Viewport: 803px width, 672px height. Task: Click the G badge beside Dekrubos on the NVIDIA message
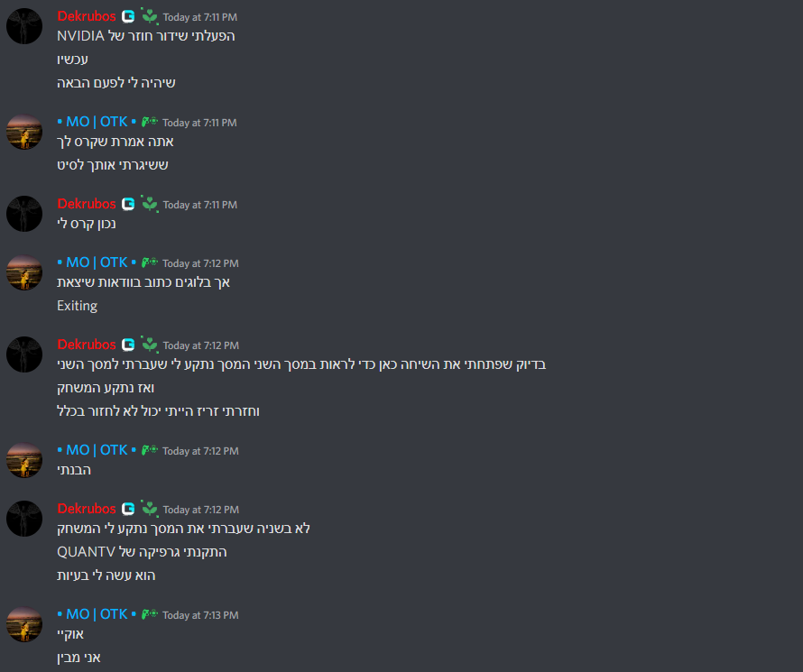click(128, 17)
